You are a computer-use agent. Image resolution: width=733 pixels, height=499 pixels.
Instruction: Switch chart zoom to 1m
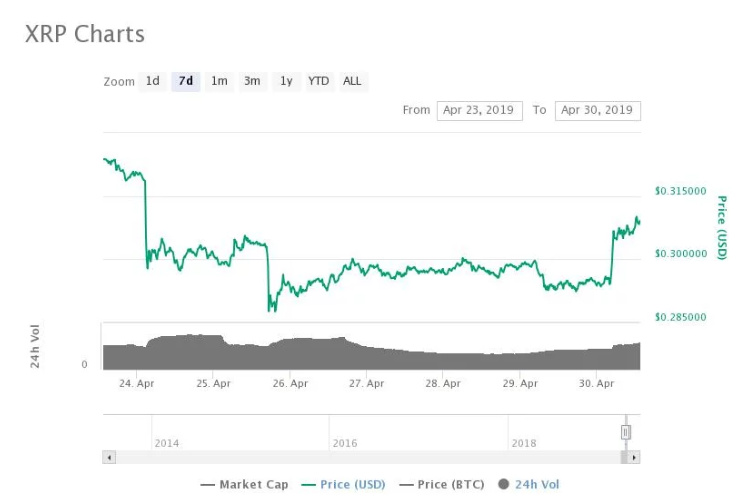(x=219, y=81)
